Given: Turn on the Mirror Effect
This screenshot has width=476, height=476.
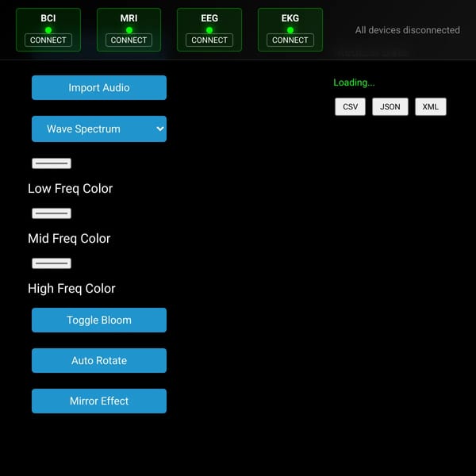Looking at the screenshot, I should click(x=99, y=401).
